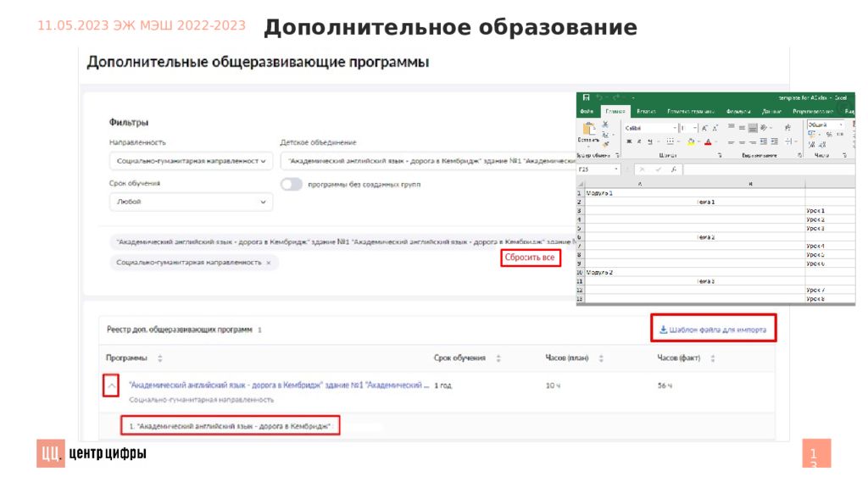Viewport: 868px width, 488px height.
Task: Switch to the Формулы ribbon tab
Action: pyautogui.click(x=738, y=111)
